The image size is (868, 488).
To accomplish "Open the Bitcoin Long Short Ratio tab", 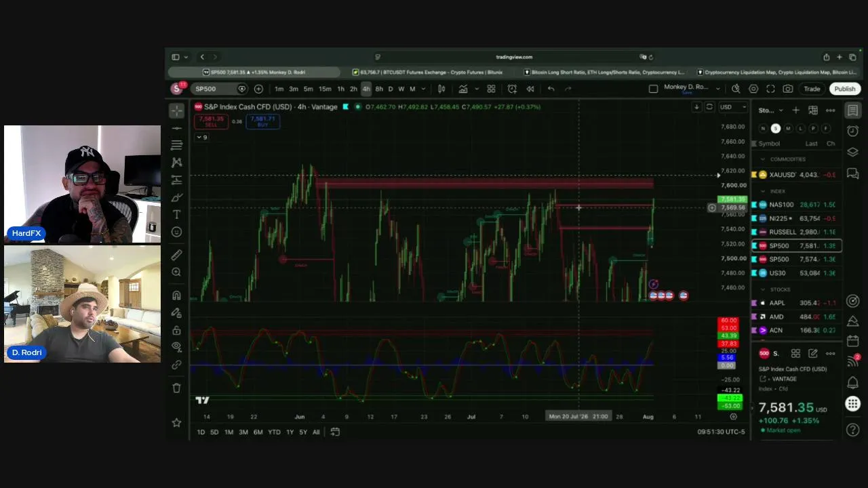I will pos(606,72).
